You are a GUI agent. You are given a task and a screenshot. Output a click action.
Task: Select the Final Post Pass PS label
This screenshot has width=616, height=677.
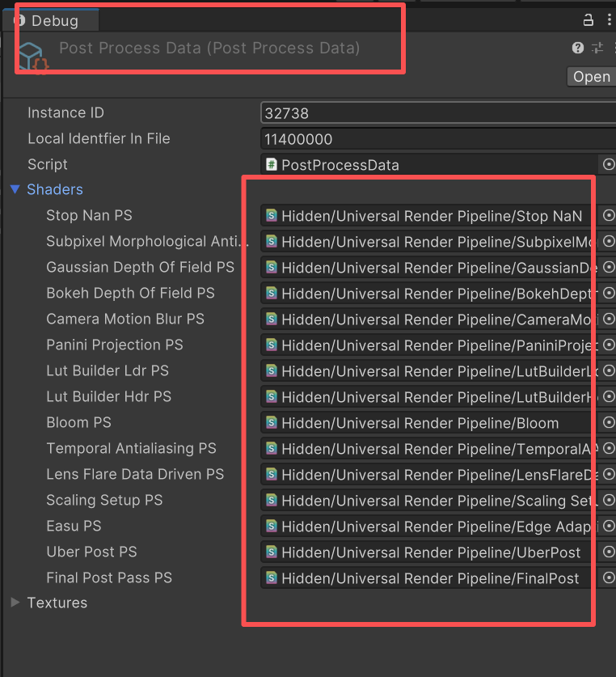tap(109, 578)
